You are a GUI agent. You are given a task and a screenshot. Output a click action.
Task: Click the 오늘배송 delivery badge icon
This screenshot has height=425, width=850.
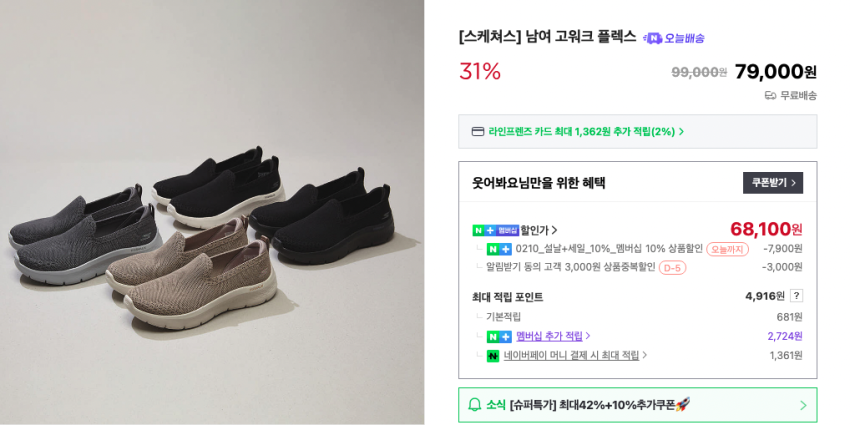click(654, 38)
